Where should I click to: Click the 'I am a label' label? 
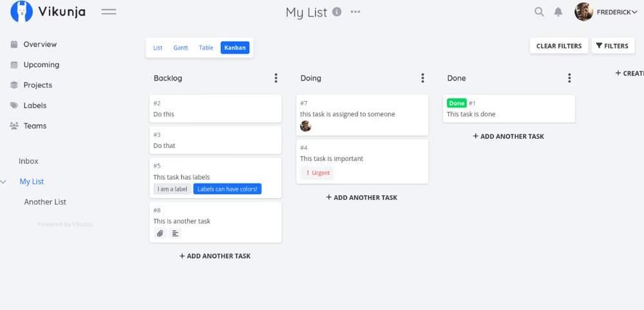(x=173, y=189)
